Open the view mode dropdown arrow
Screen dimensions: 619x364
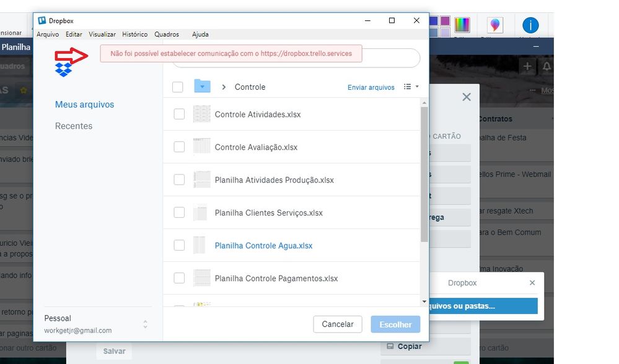pos(417,87)
